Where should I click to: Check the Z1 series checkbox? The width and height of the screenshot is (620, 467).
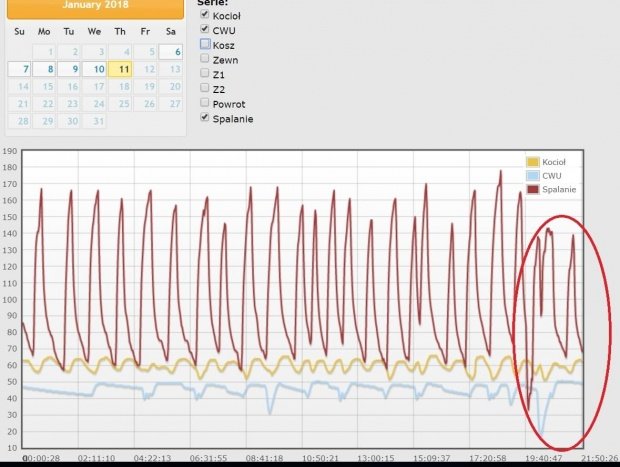point(205,74)
